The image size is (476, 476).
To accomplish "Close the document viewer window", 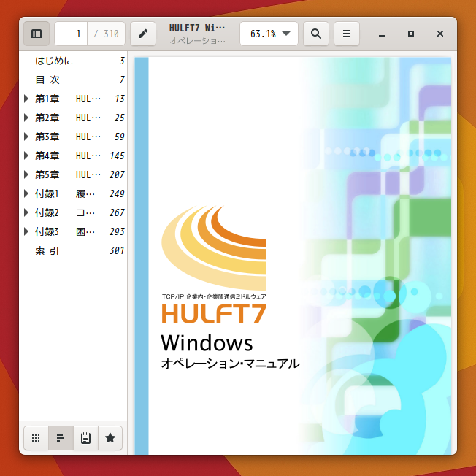I will [440, 34].
